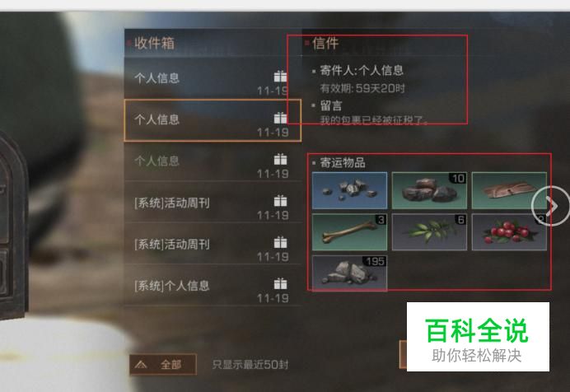
Task: Click gift icon on highlighted 个人信息 mail
Action: (280, 118)
